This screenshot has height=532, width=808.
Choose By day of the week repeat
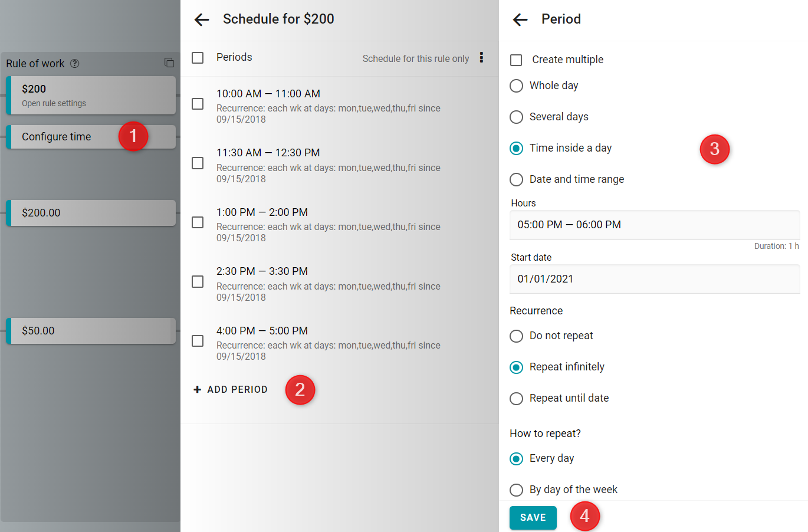(x=516, y=490)
